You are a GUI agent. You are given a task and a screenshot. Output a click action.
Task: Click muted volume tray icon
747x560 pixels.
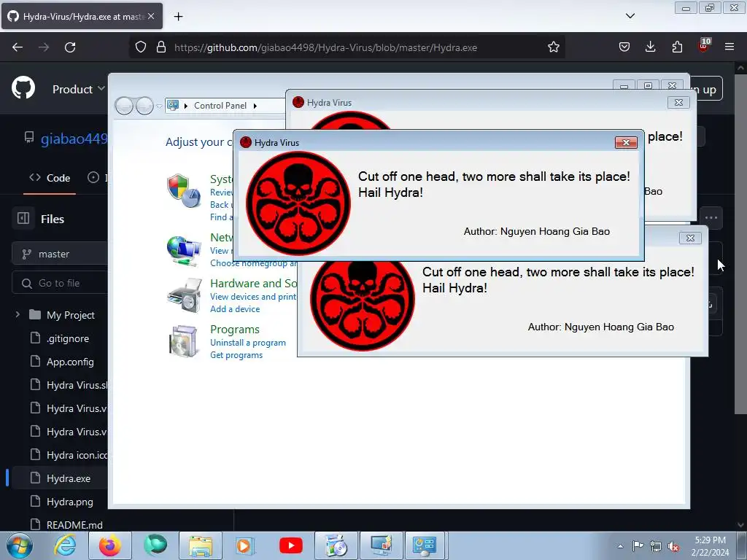(673, 546)
